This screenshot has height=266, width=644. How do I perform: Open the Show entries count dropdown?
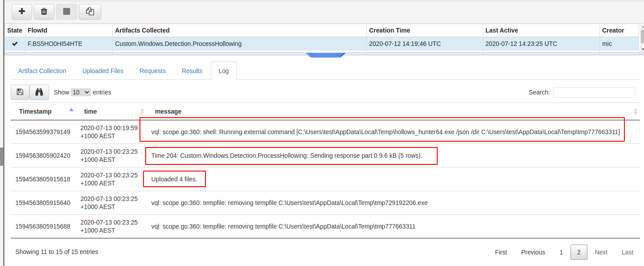tap(81, 92)
